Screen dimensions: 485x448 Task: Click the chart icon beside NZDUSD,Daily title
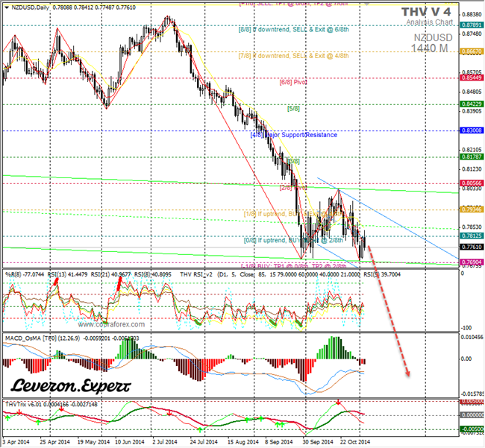[x=4, y=5]
